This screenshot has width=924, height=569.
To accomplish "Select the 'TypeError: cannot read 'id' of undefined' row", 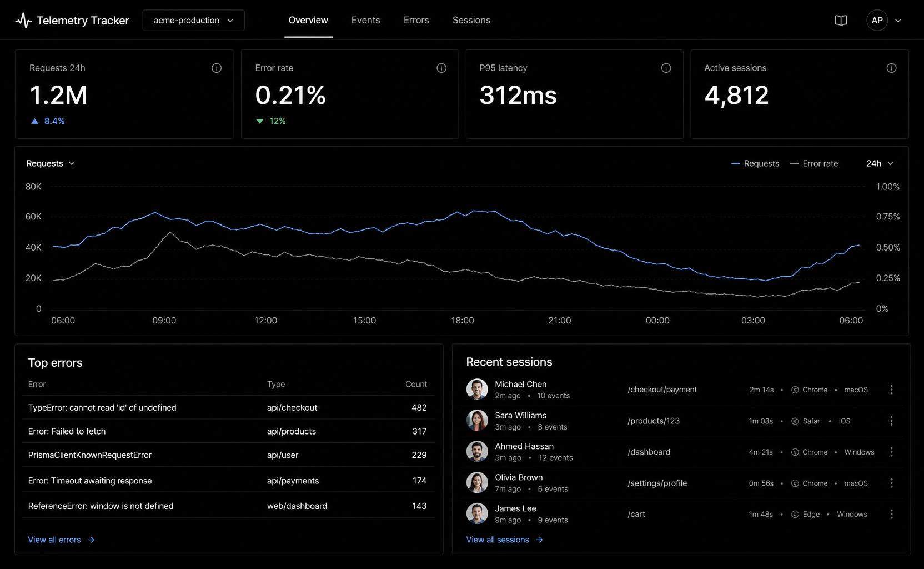I will pyautogui.click(x=228, y=407).
